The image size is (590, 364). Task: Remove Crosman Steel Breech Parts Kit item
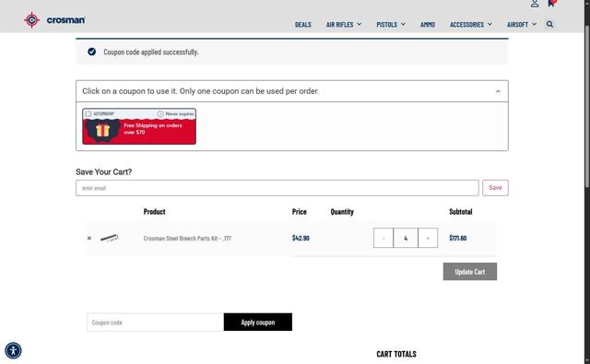[x=89, y=238]
